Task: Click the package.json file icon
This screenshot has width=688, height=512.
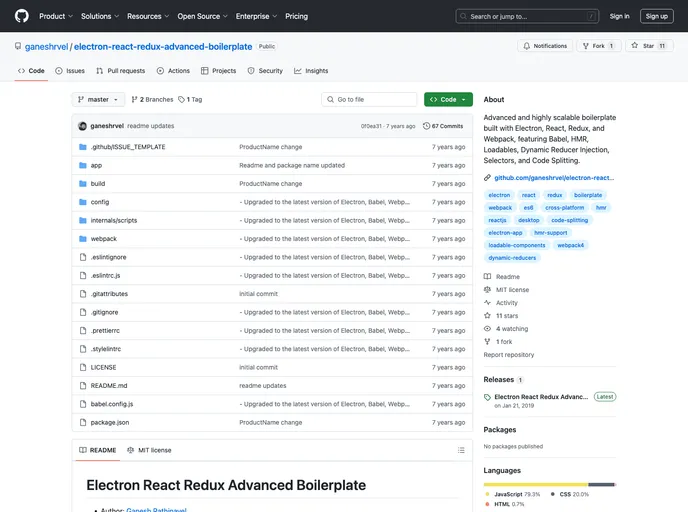Action: [x=82, y=422]
